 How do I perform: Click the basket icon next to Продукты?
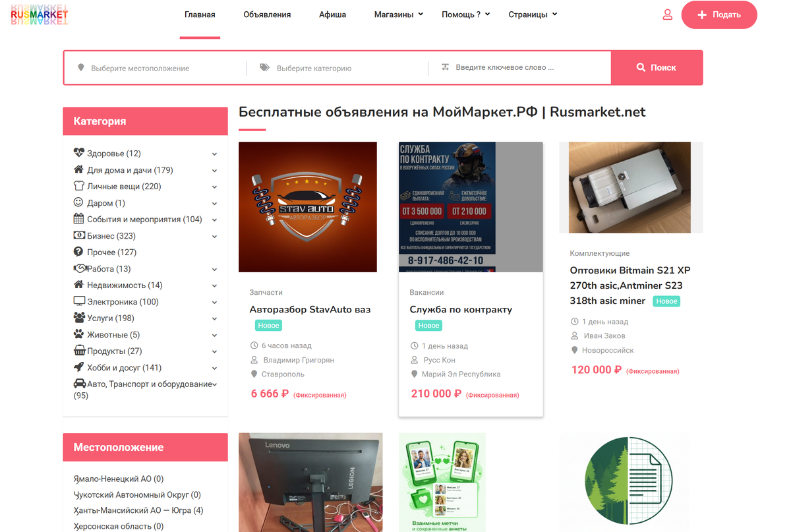80,351
